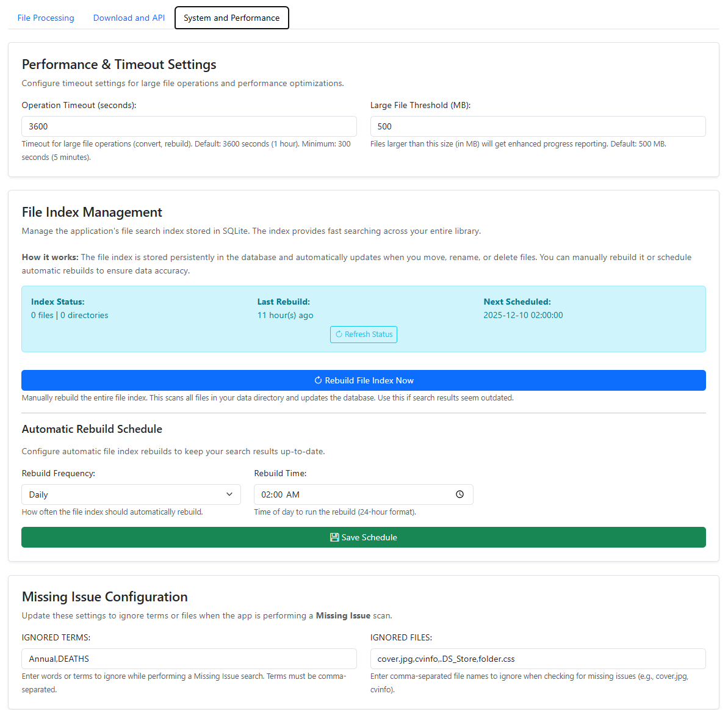The image size is (728, 710).
Task: Click the Next Scheduled rebuild timestamp
Action: pos(523,315)
